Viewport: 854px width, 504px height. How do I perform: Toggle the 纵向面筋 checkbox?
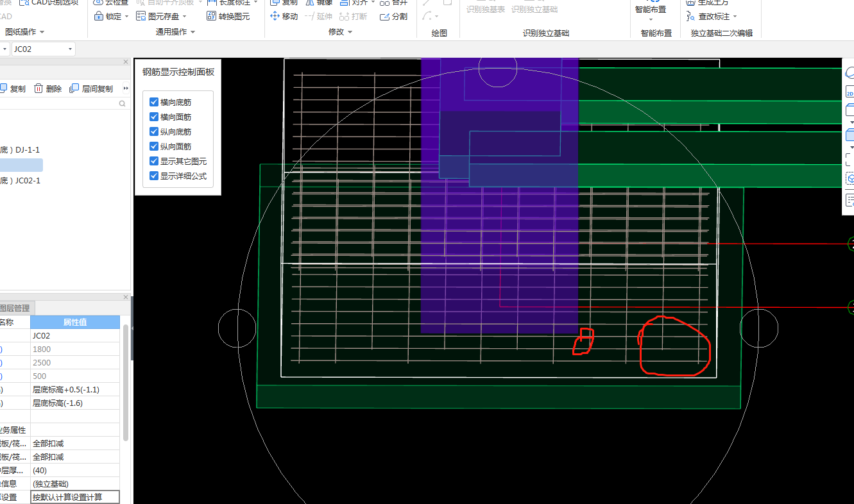point(153,146)
